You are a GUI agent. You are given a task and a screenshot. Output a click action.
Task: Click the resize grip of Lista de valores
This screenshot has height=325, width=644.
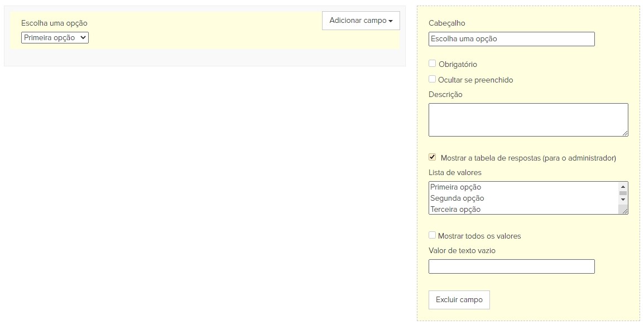point(624,211)
